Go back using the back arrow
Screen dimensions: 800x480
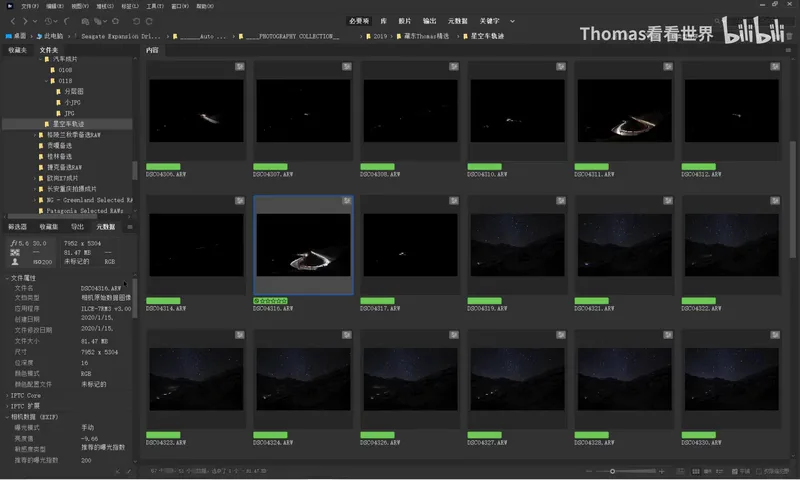[x=13, y=21]
